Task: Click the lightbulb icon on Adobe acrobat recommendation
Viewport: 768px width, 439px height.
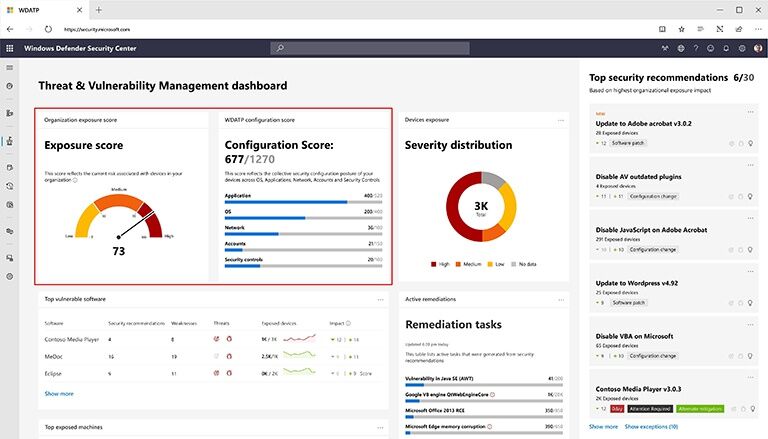Action: pyautogui.click(x=750, y=144)
